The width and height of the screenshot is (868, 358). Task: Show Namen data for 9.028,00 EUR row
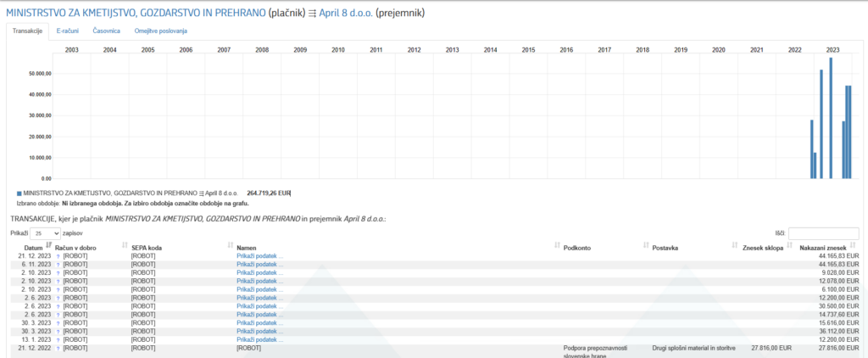click(x=260, y=272)
